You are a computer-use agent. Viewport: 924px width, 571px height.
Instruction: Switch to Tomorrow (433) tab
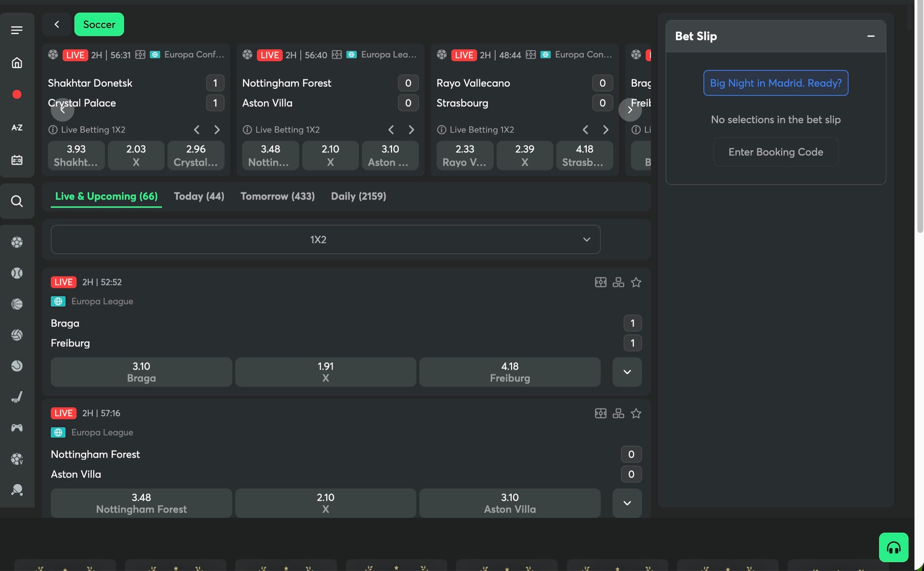pos(278,196)
